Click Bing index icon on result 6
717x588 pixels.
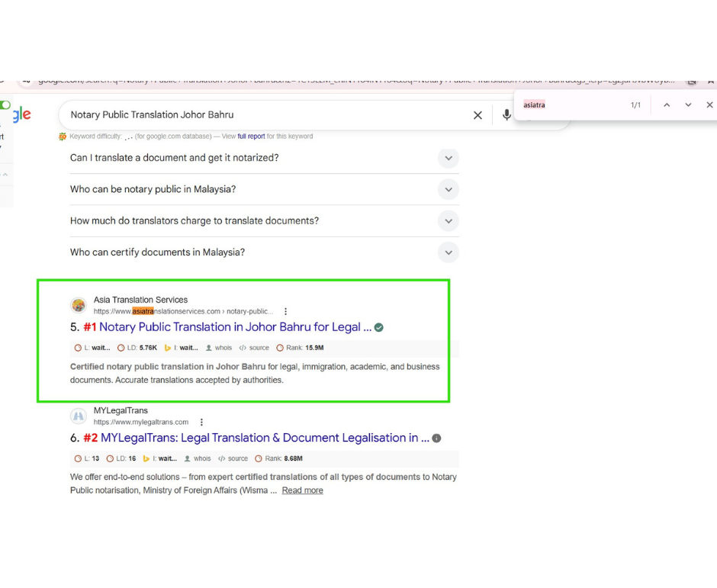tap(146, 458)
